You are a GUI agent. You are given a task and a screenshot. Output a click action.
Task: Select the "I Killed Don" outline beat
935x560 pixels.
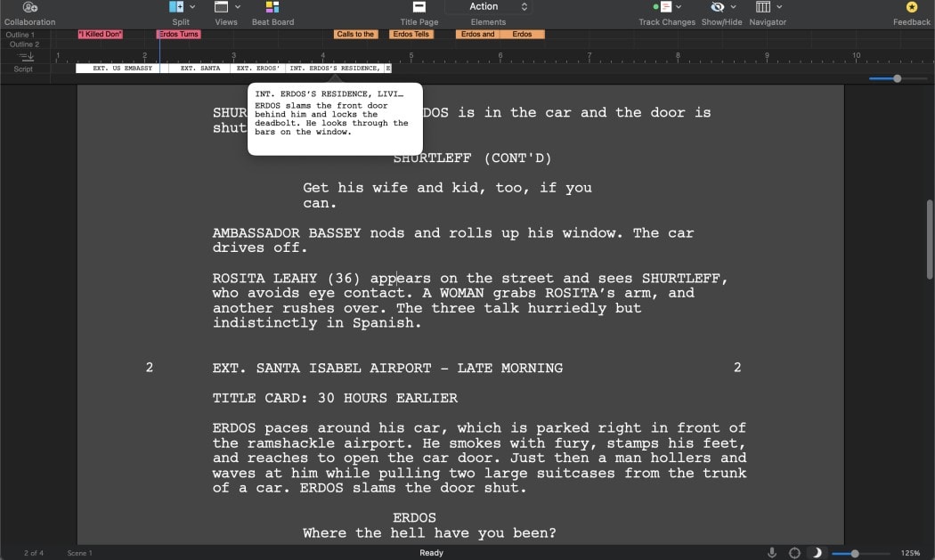(100, 35)
